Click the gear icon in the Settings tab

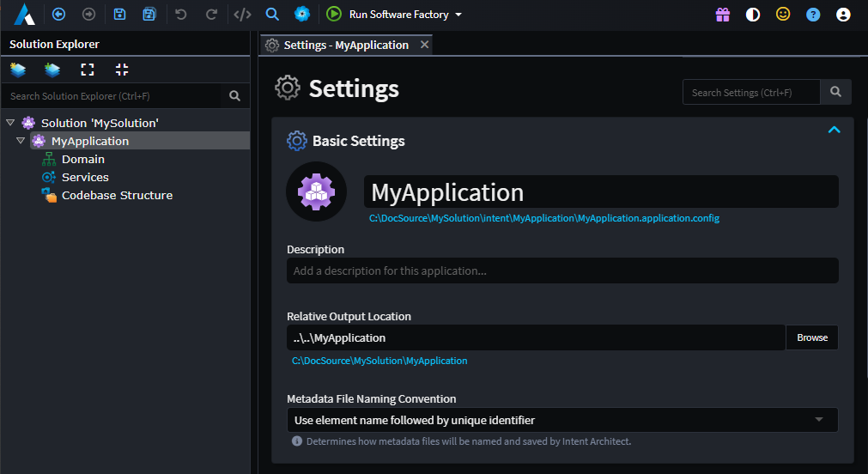[x=272, y=46]
